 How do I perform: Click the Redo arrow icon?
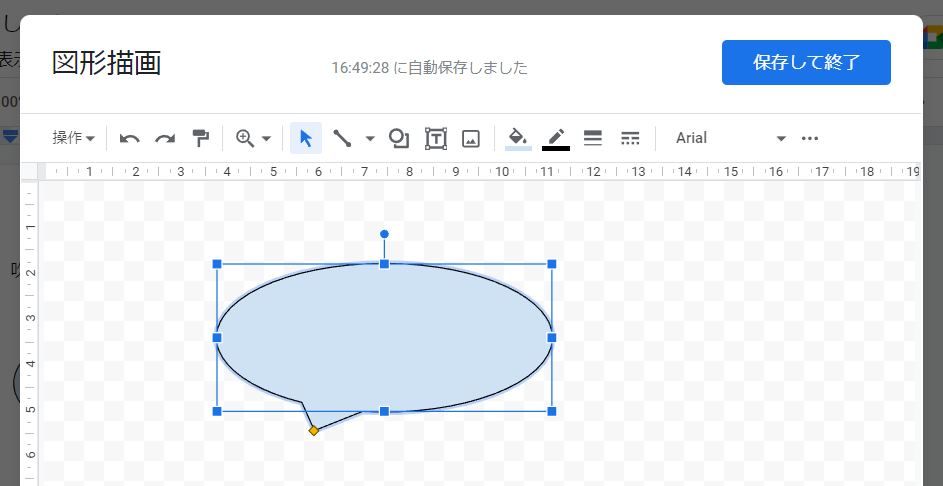(x=165, y=138)
